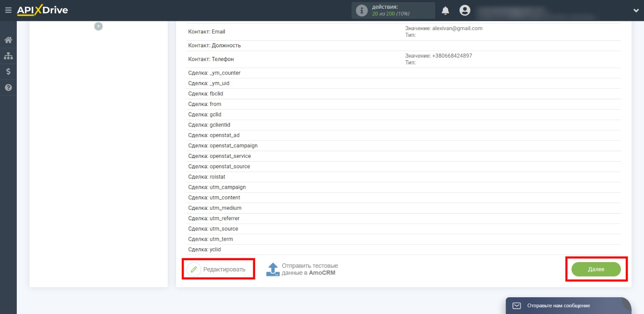Select the Контакт: Телефон row

coord(404,59)
